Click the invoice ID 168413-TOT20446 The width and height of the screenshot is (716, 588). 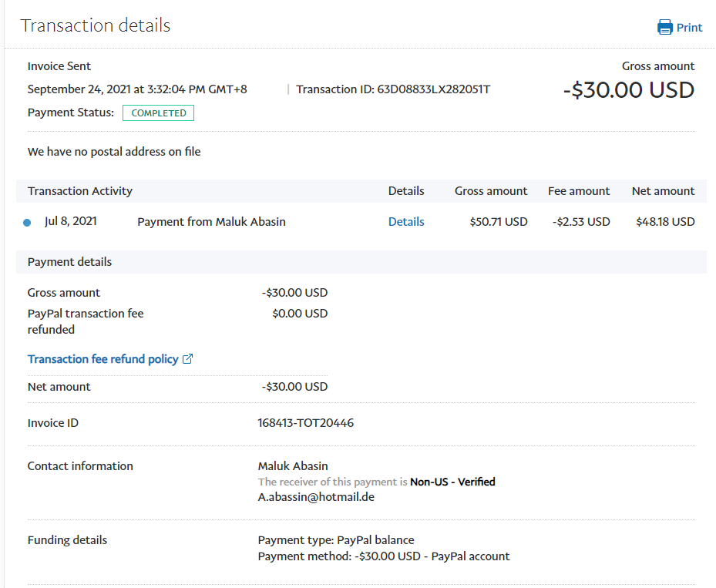(306, 423)
